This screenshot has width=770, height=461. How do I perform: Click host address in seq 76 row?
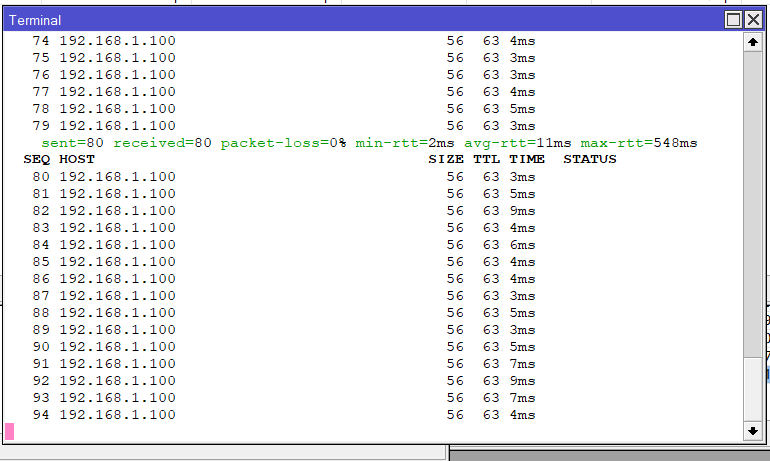pos(117,75)
